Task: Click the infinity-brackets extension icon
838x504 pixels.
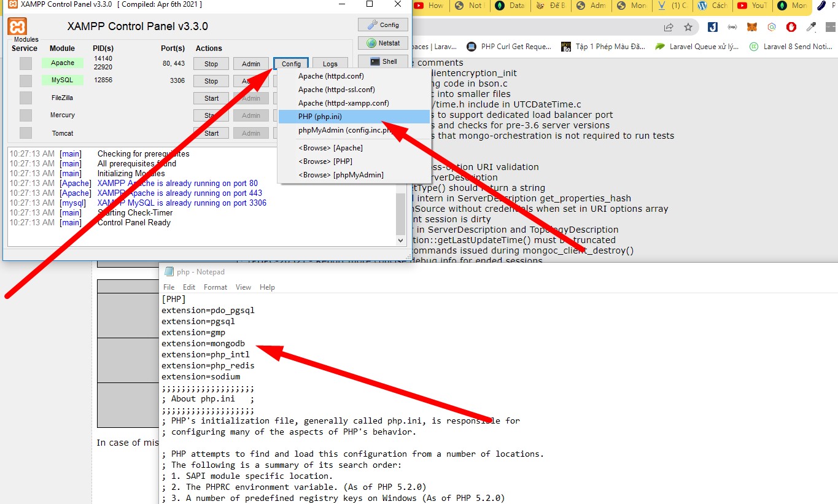Action: pyautogui.click(x=732, y=27)
